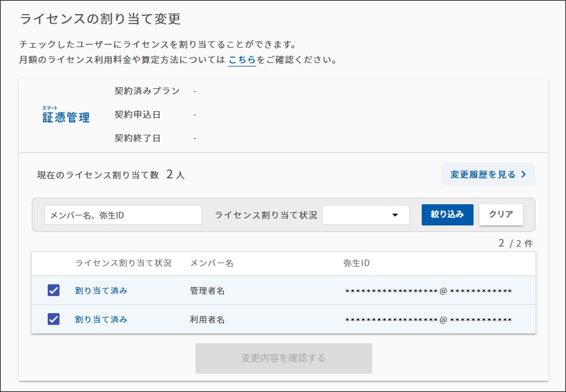Viewport: 566px width, 392px height.
Task: Click the クリア button to reset filters
Action: coord(501,215)
